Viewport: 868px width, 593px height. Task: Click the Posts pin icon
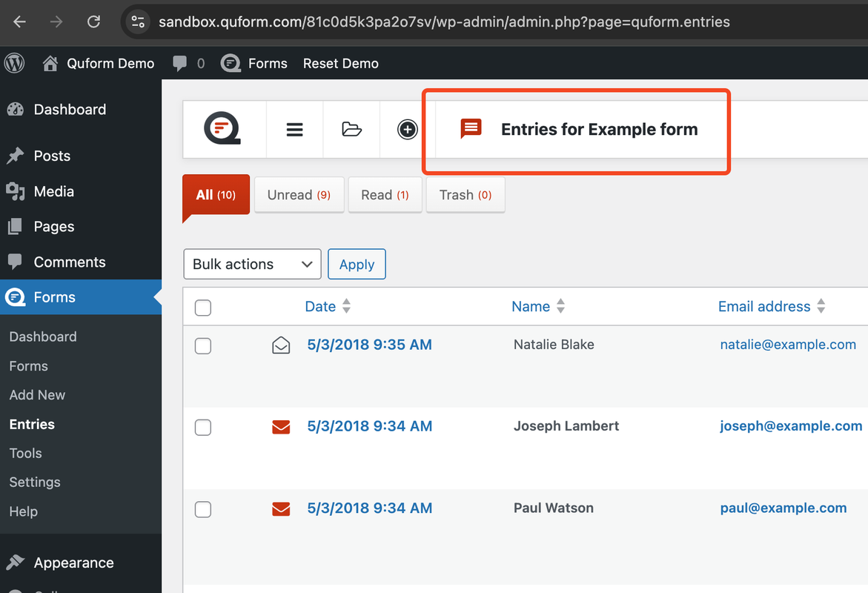16,156
